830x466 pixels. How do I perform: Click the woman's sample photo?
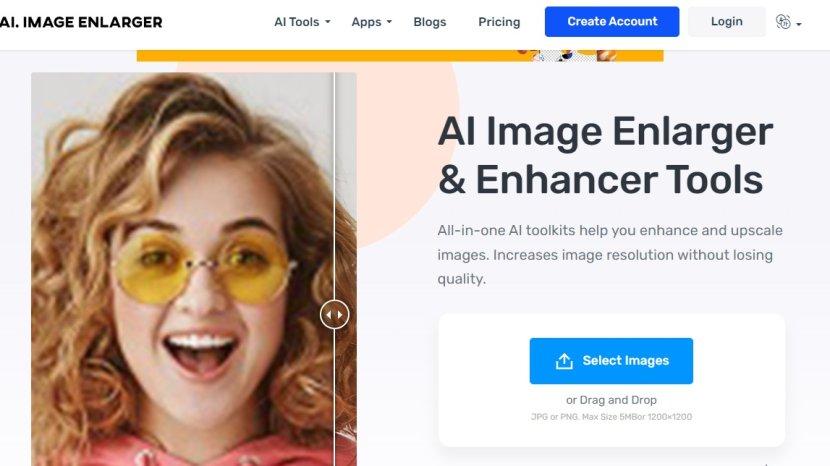[180, 270]
